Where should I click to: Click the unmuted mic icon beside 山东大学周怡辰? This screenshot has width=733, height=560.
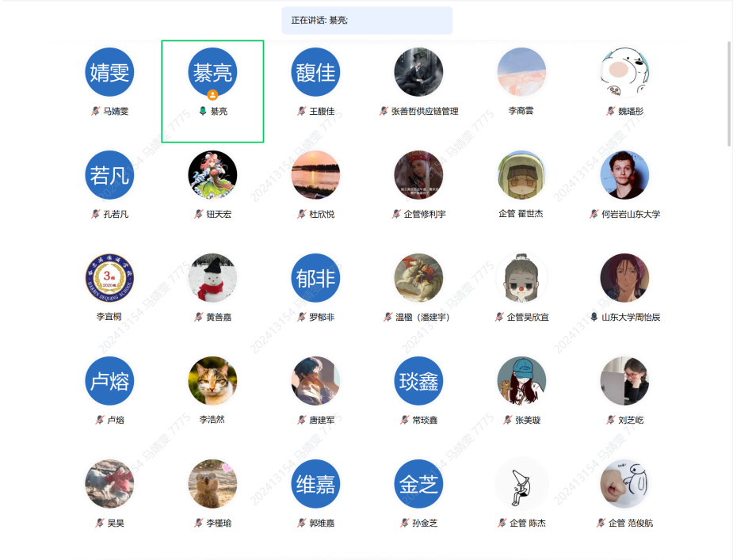[594, 318]
